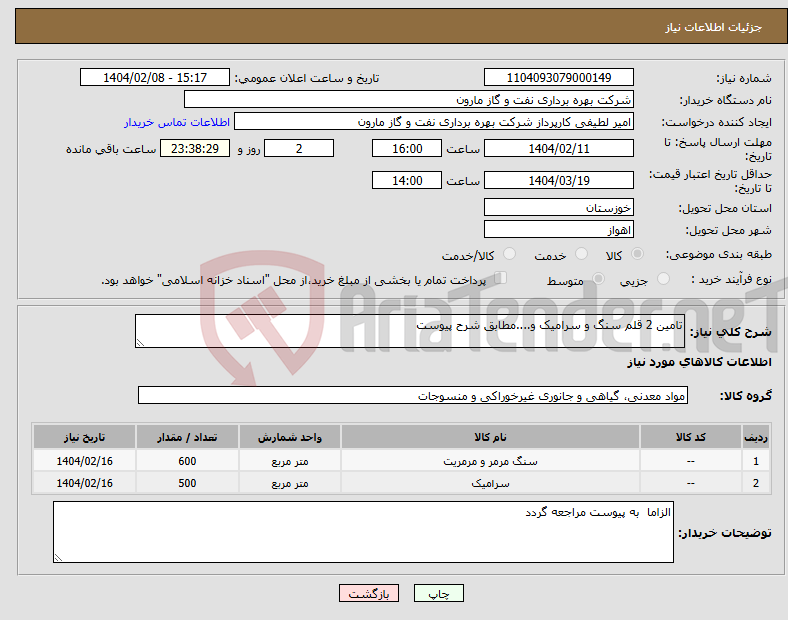
Task: Click the تعداد / مقدار column header
Action: pyautogui.click(x=187, y=437)
